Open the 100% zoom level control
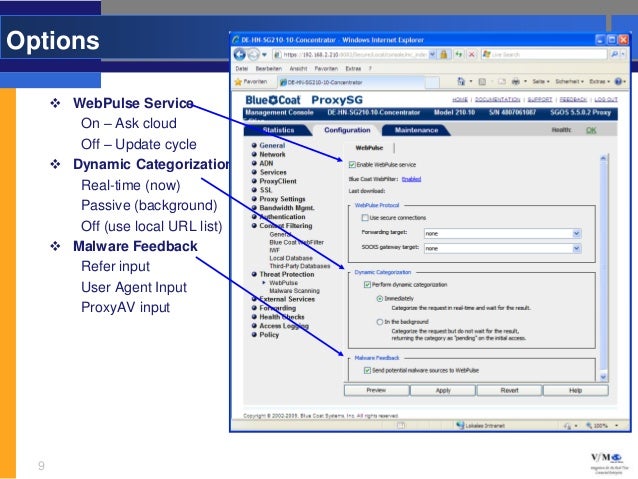 [603, 426]
